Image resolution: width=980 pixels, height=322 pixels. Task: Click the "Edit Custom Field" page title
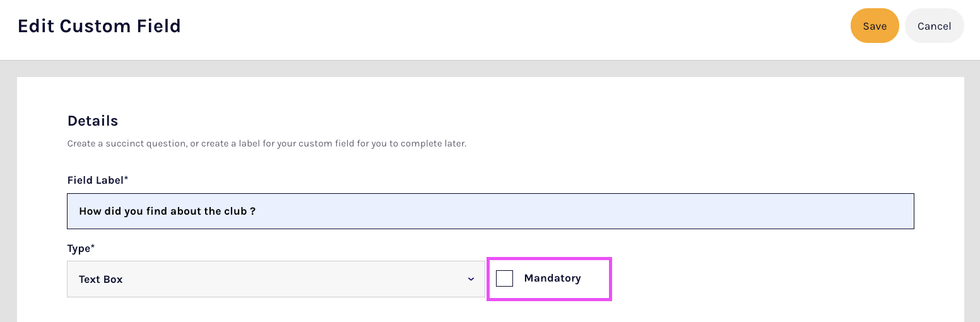click(x=99, y=26)
